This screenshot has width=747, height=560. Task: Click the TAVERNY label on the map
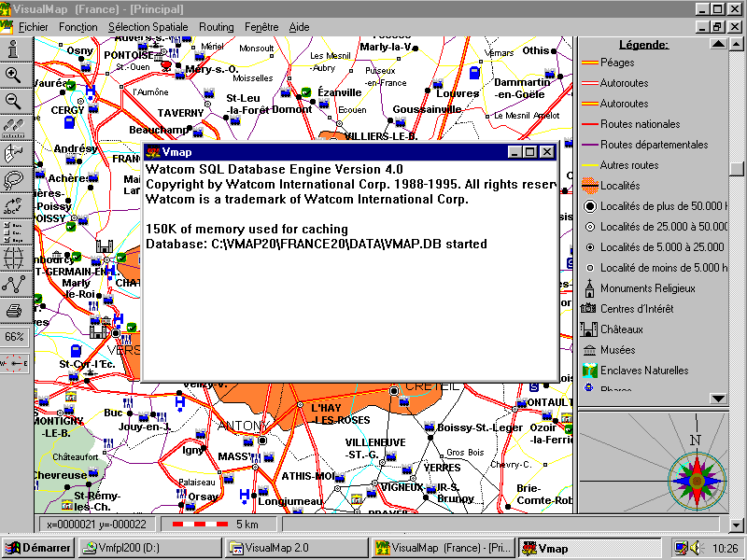click(x=180, y=113)
